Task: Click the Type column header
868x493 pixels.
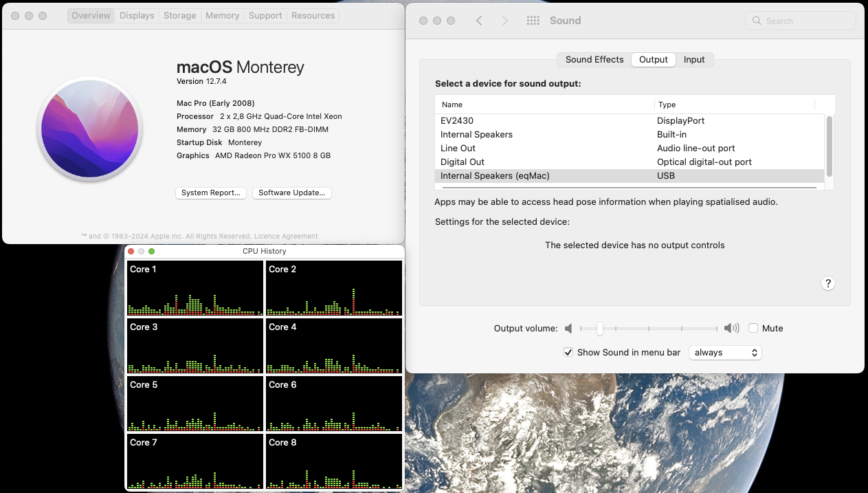Action: click(735, 105)
